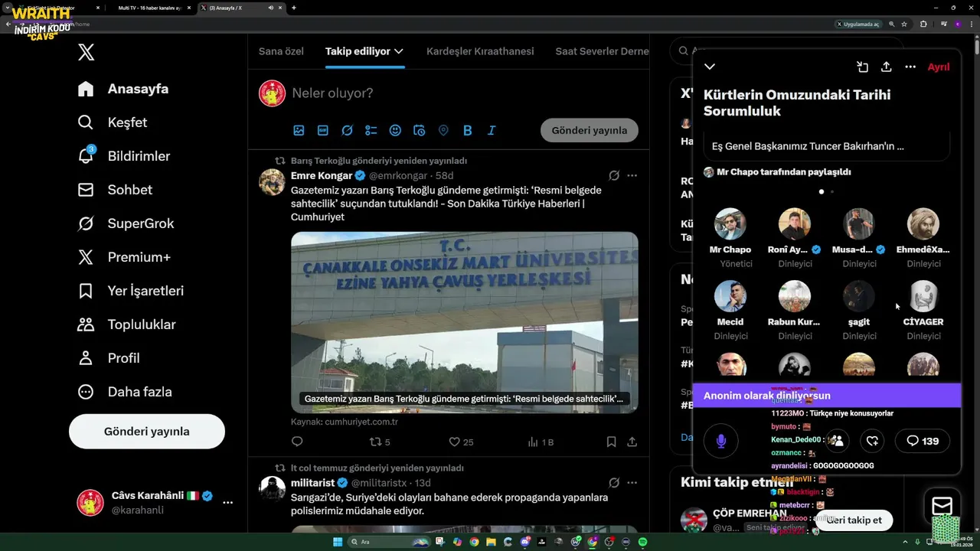The height and width of the screenshot is (551, 980).
Task: Click Uygulamada aç in address bar
Action: click(x=860, y=24)
